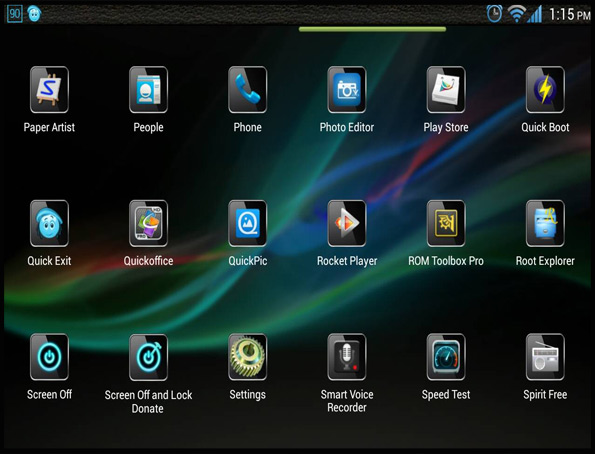Click the "Quick Boot" label
Screen dimensions: 595x454
pos(545,127)
